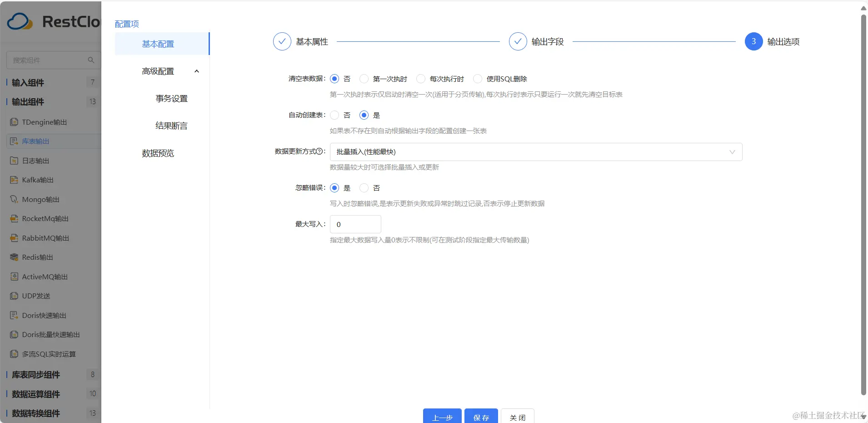
Task: Select 是 for 自动创建表
Action: pyautogui.click(x=364, y=115)
